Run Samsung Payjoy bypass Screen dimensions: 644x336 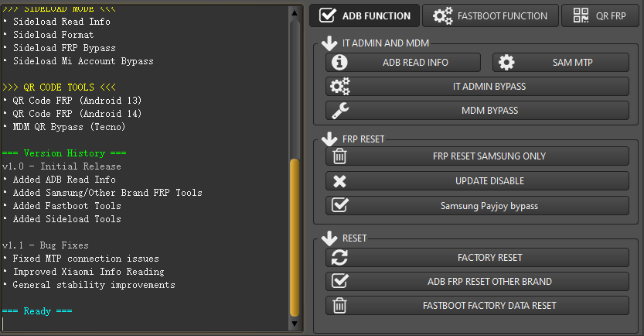click(x=477, y=206)
